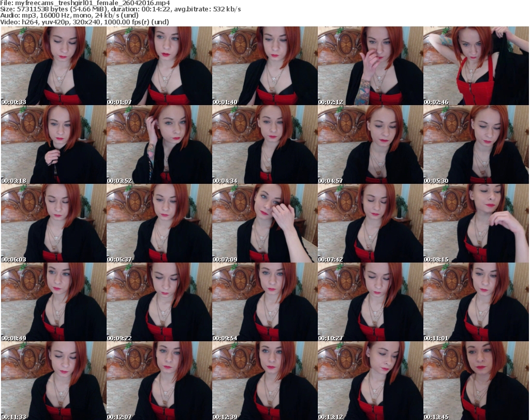Click the "File:" name line in the header
This screenshot has height=420, width=530.
85,3
